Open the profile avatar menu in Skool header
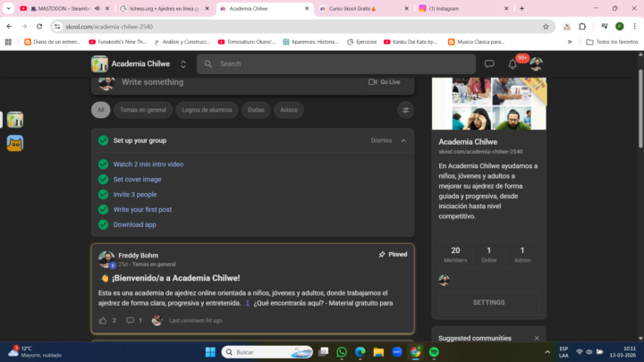Viewport: 644px width, 362px height. (536, 64)
